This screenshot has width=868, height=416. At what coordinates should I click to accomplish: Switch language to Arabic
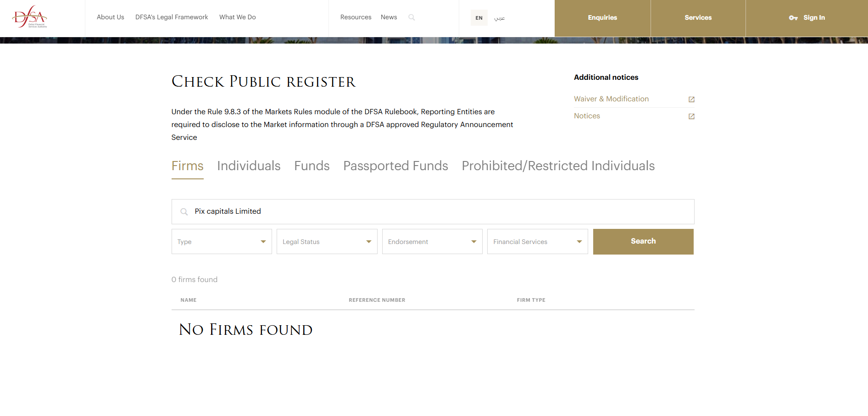click(x=500, y=18)
